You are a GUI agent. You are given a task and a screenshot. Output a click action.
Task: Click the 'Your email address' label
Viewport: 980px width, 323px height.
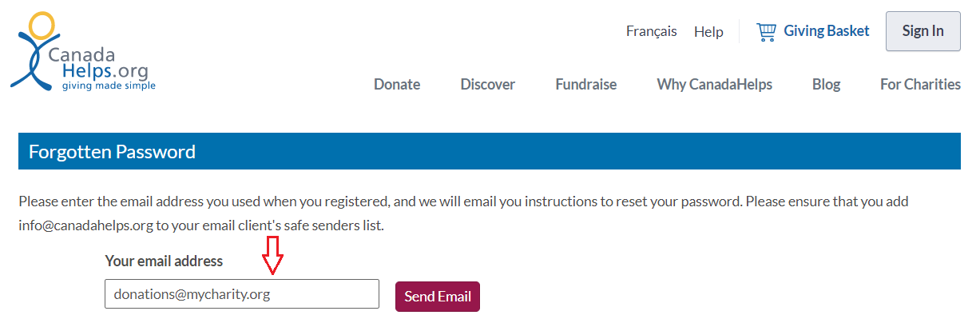coord(164,261)
